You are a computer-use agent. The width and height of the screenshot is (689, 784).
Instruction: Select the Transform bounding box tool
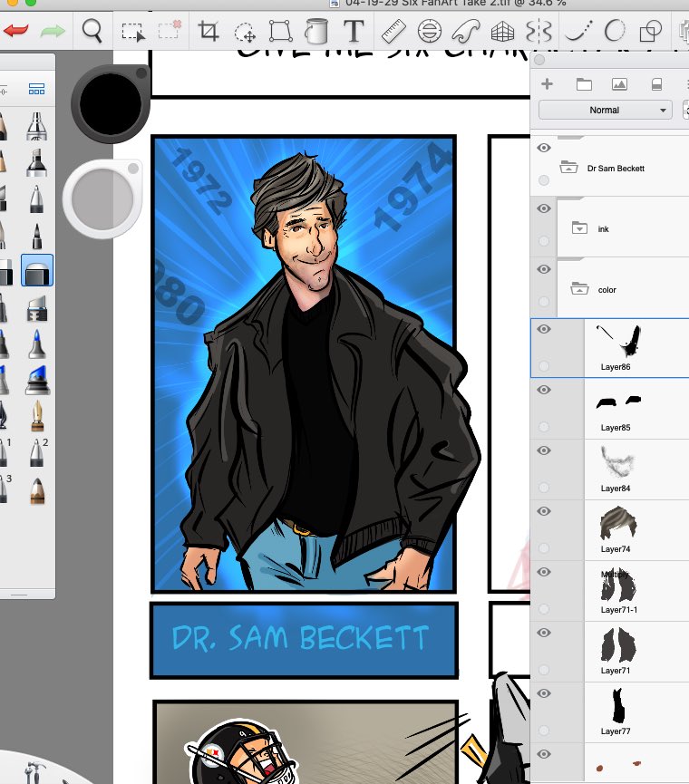[x=280, y=31]
